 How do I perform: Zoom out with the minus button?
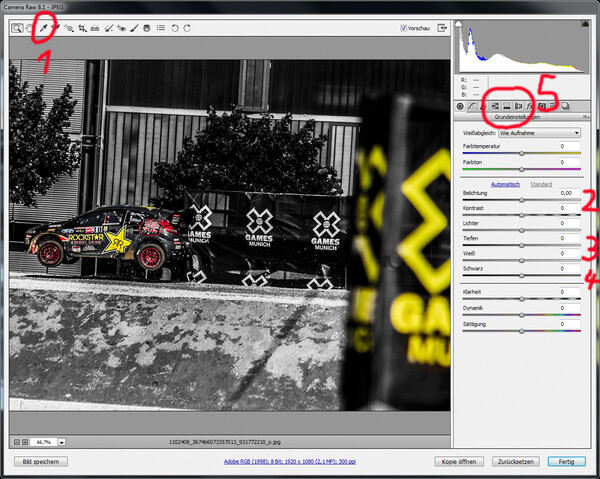pyautogui.click(x=16, y=442)
